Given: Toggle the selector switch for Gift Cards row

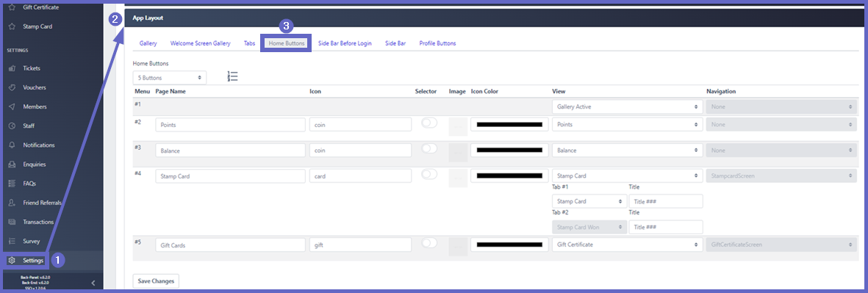Looking at the screenshot, I should (x=429, y=242).
